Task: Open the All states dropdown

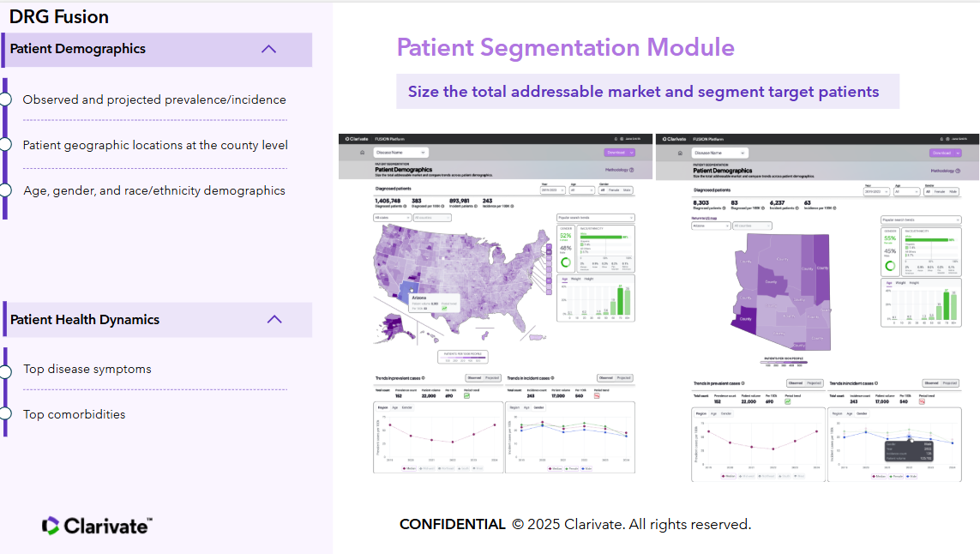Action: [391, 218]
